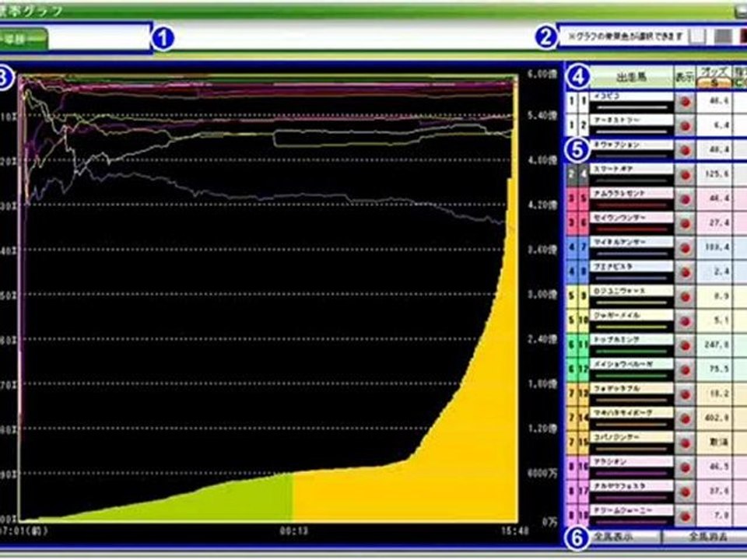Image resolution: width=747 pixels, height=560 pixels.
Task: Toggle graph line for horse number 7
Action: coord(685,248)
